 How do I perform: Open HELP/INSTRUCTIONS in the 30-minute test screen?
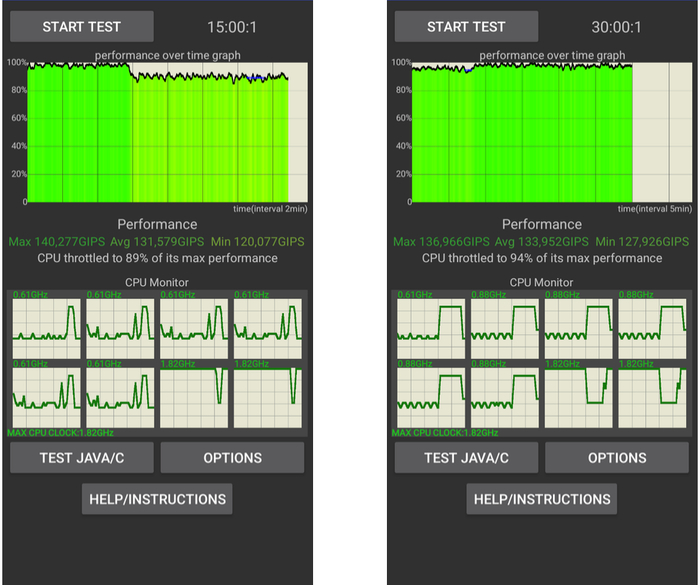[x=541, y=499]
